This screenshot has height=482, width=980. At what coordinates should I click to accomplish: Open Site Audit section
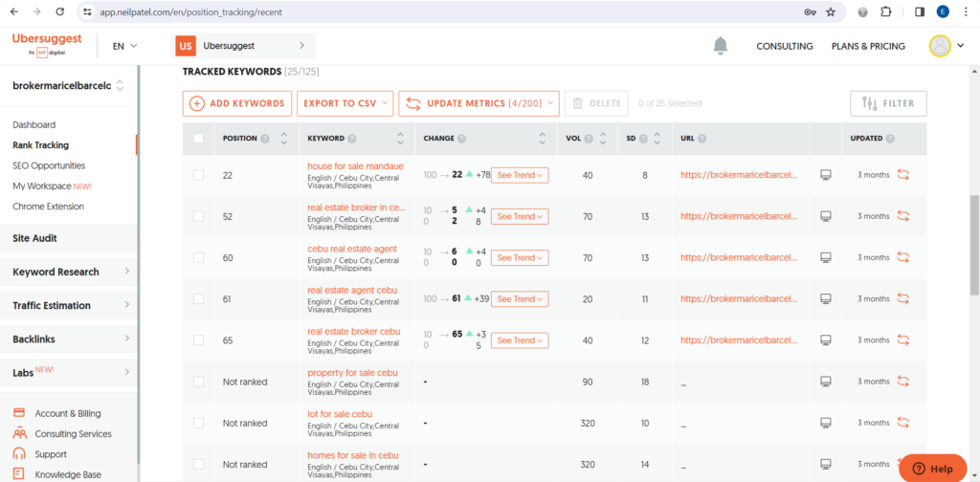point(69,238)
